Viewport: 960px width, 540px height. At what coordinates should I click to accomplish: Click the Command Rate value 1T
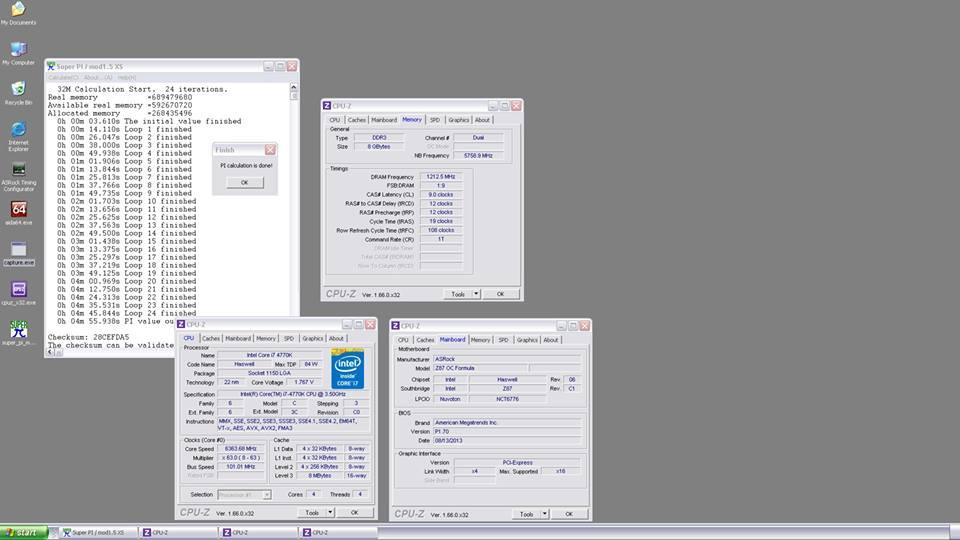[441, 239]
